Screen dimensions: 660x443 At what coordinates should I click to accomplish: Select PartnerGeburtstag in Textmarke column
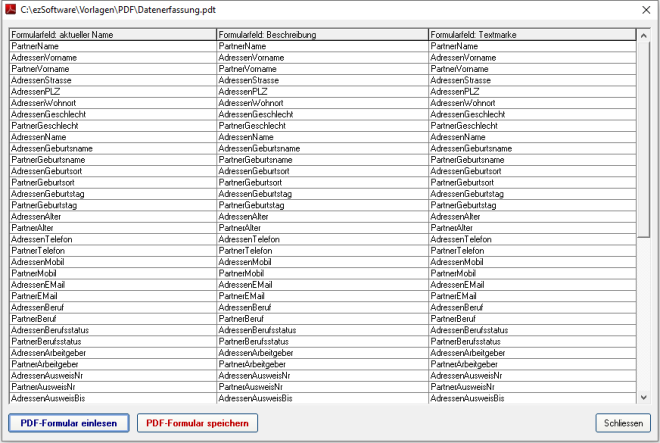tap(532, 205)
